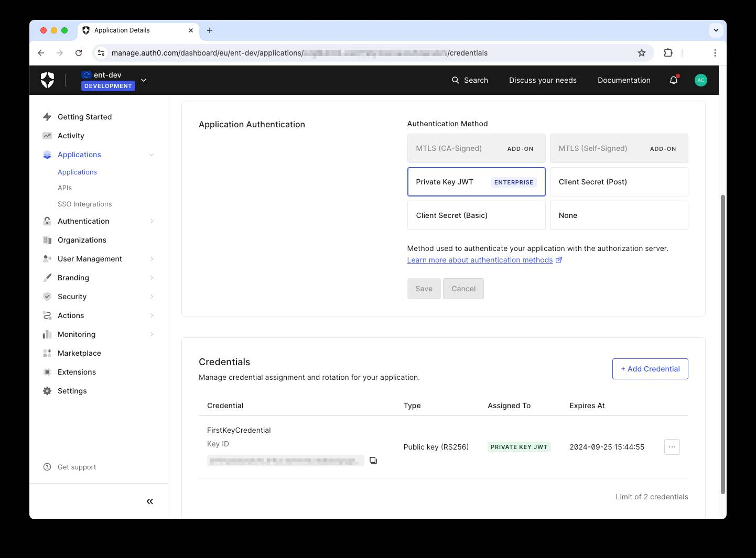Collapse the sidebar with double chevron
756x558 pixels.
[x=150, y=501]
